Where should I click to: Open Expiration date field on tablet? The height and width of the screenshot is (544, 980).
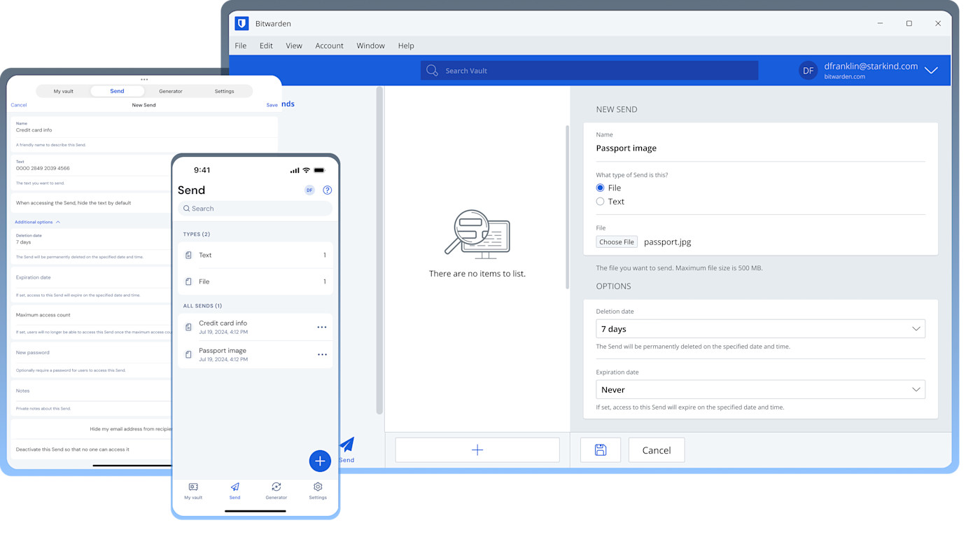91,278
